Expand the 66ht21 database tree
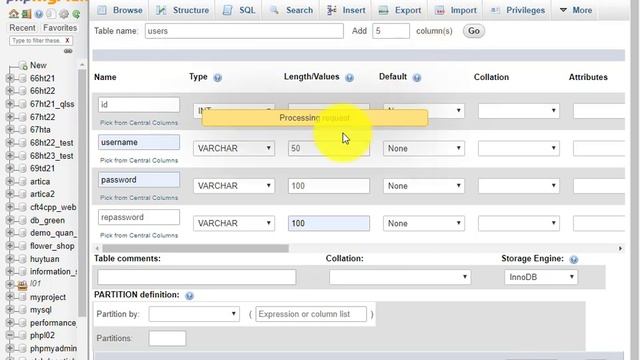The width and height of the screenshot is (640, 360). pyautogui.click(x=10, y=78)
